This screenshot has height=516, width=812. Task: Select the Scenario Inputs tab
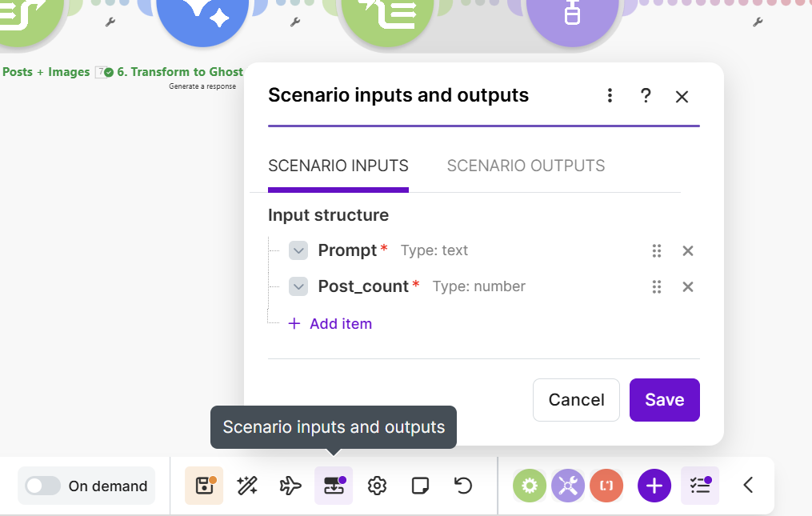tap(338, 166)
